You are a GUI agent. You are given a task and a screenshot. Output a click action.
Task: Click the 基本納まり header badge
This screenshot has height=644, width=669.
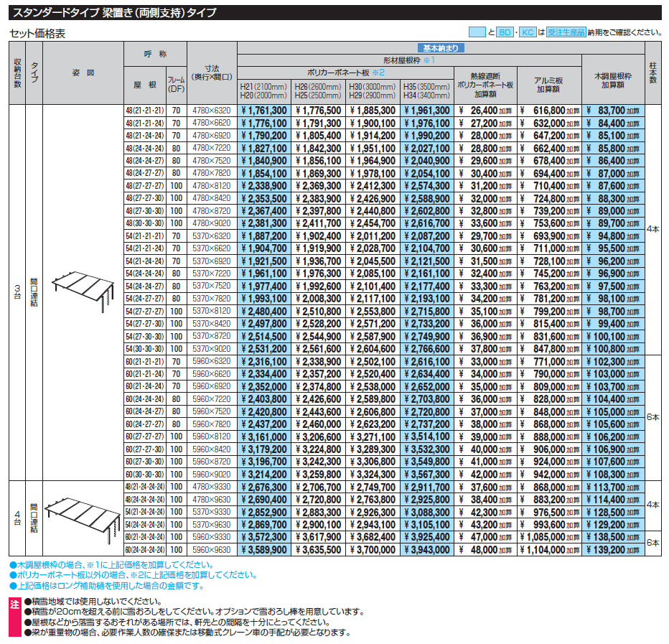tap(443, 49)
